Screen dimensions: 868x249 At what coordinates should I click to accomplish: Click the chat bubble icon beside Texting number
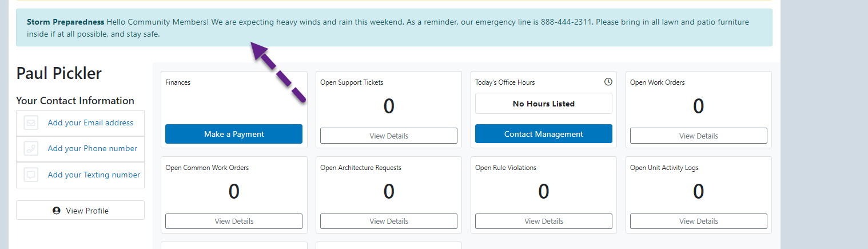tap(31, 175)
